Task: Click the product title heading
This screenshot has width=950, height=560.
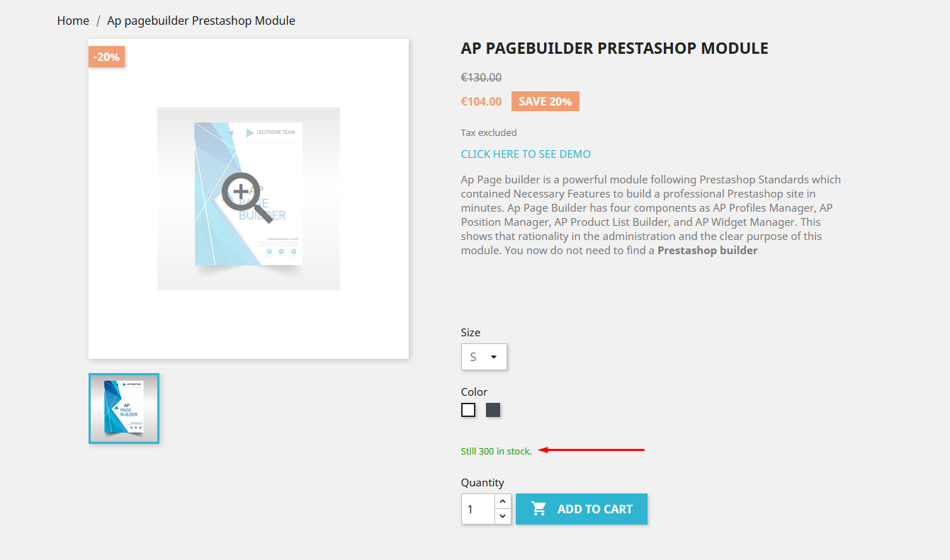Action: 614,48
